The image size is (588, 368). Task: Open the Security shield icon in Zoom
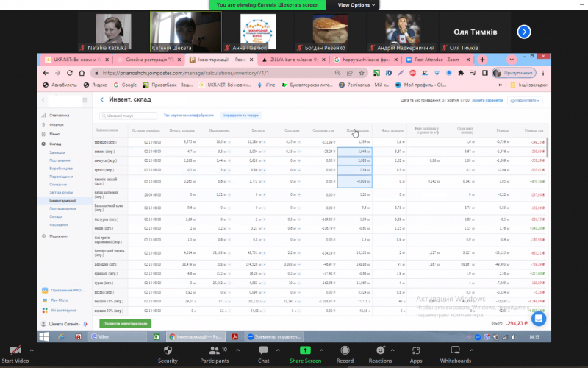pyautogui.click(x=168, y=350)
